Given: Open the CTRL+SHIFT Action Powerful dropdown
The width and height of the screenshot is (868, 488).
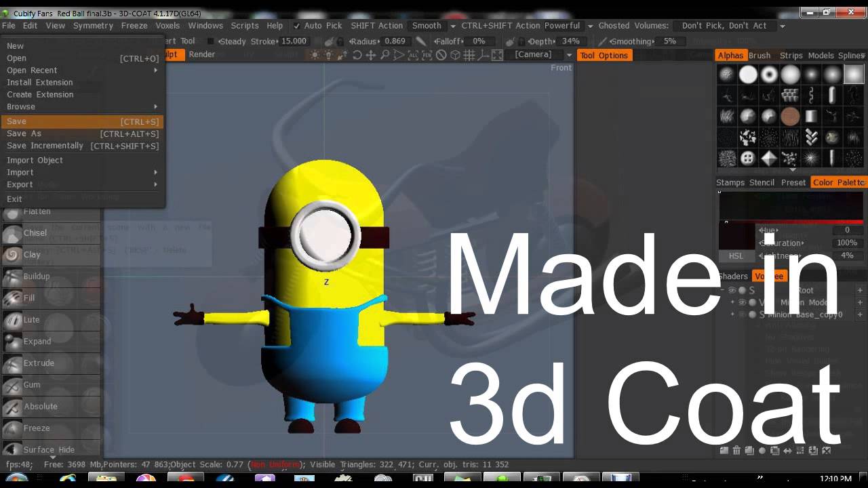Looking at the screenshot, I should click(590, 26).
